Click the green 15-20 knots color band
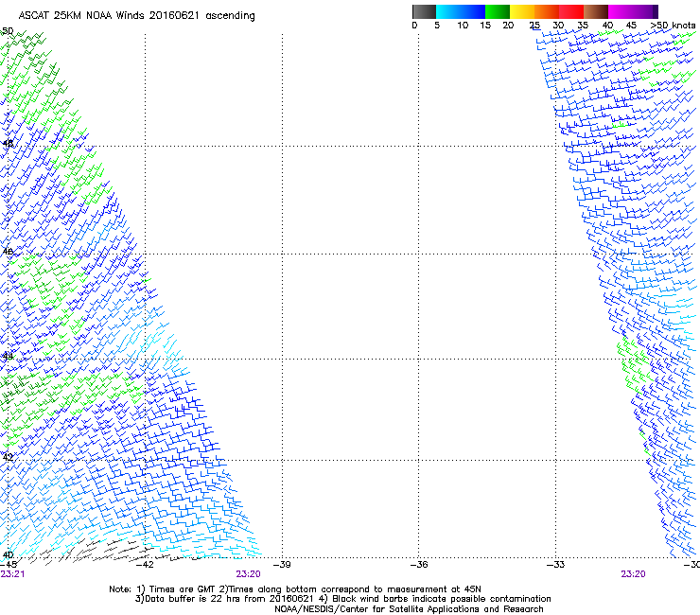 (498, 11)
